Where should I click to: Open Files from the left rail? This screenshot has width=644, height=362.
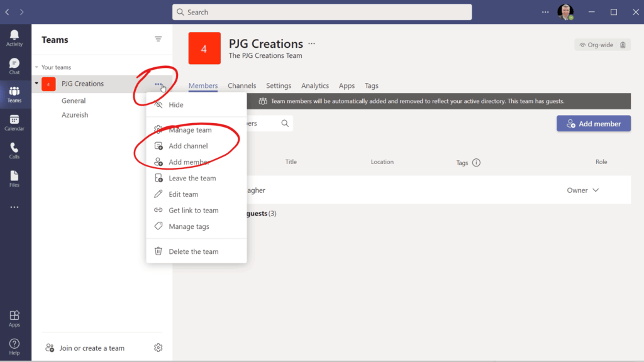(14, 179)
